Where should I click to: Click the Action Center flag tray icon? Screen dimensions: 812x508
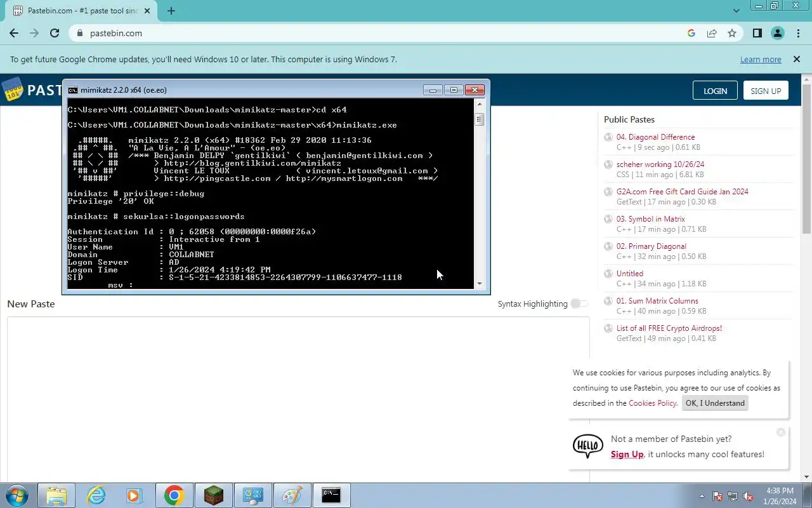[718, 496]
